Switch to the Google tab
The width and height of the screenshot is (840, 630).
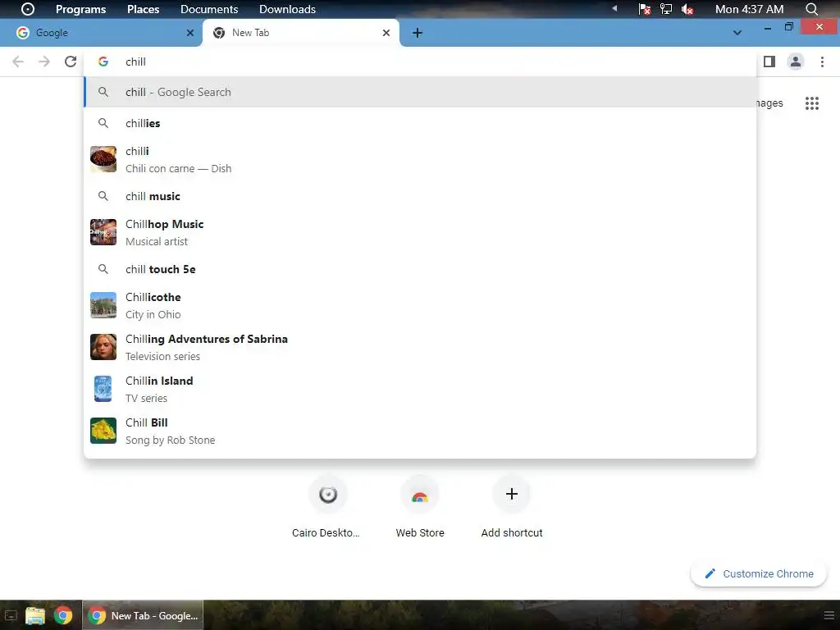click(101, 33)
